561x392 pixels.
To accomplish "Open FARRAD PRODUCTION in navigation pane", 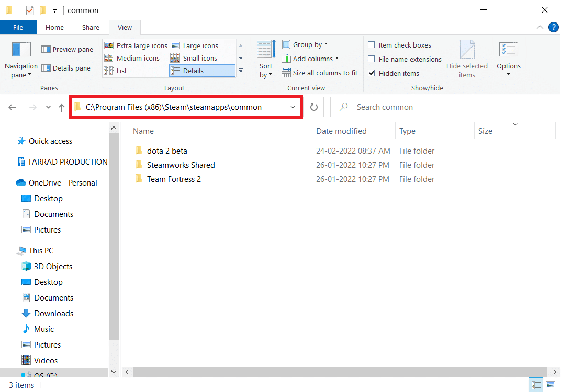I will 62,162.
